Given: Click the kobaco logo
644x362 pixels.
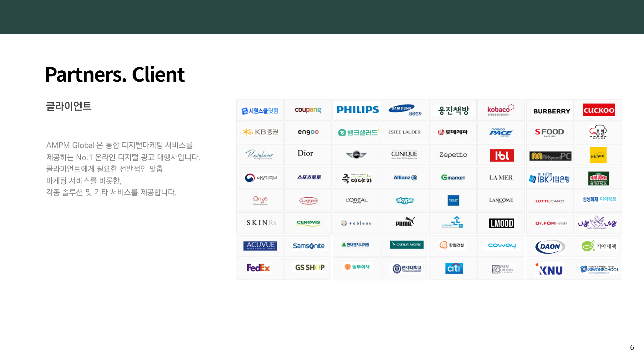Looking at the screenshot, I should pyautogui.click(x=500, y=110).
